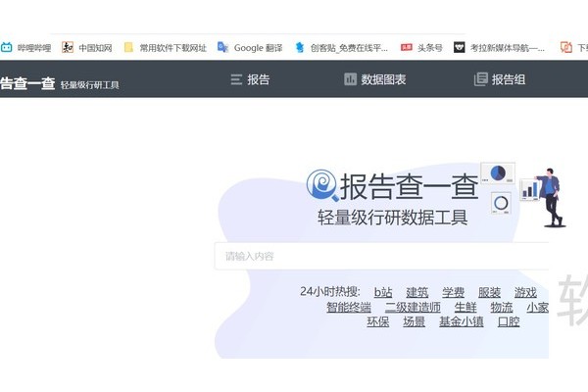Search hot keyword 基金小镇
The height and width of the screenshot is (392, 588).
462,321
